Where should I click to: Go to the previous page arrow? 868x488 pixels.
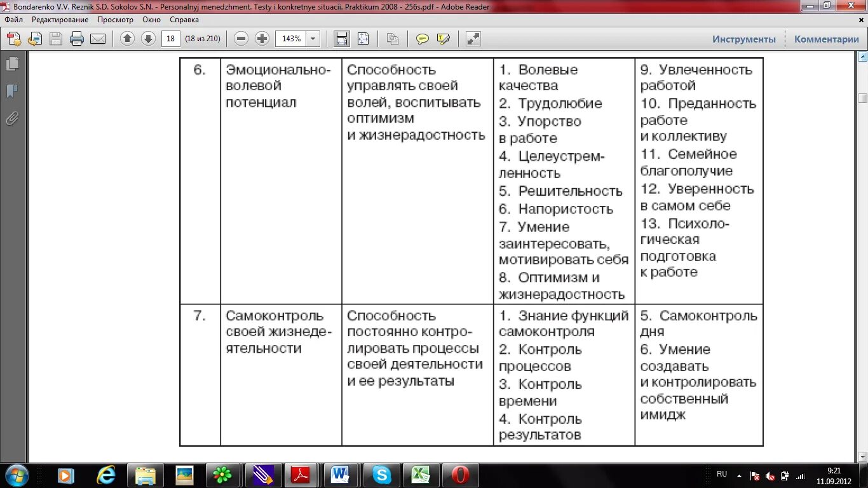127,39
